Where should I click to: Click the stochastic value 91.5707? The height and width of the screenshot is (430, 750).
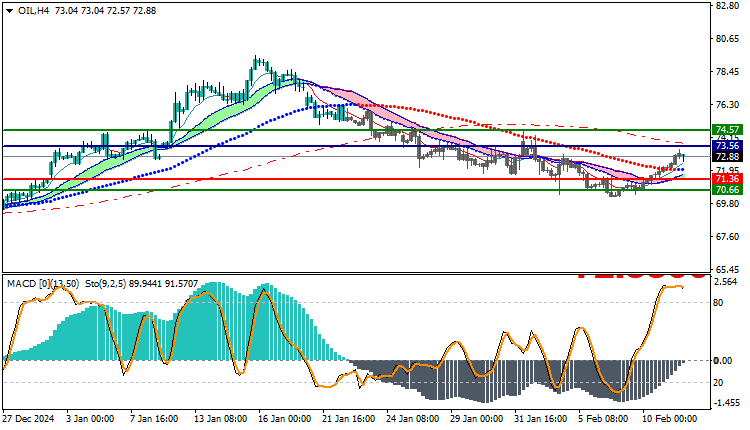[x=181, y=284]
